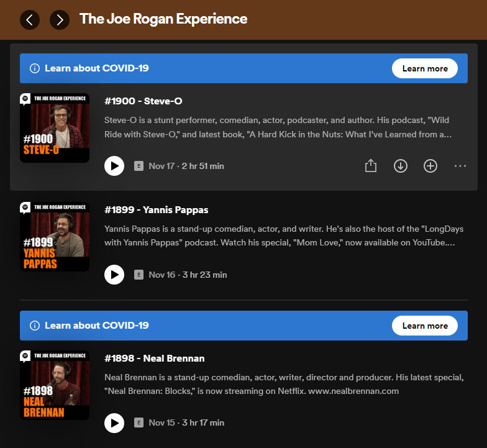This screenshot has height=448, width=487.
Task: Click Nov 16 · 3 hr 23 min
Action: pos(188,275)
